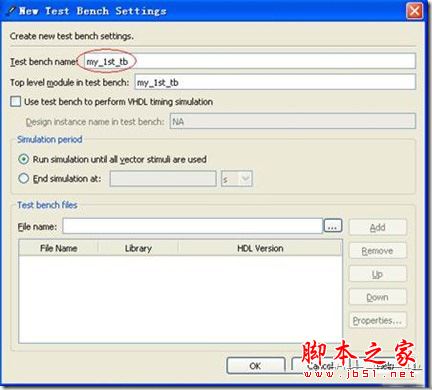Click the End simulation time value field
The image size is (432, 390).
[163, 179]
